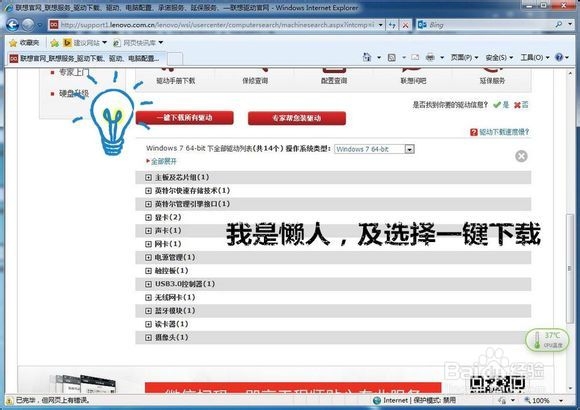This screenshot has height=410, width=580.
Task: Click the Print icon in command bar
Action: tap(430, 57)
